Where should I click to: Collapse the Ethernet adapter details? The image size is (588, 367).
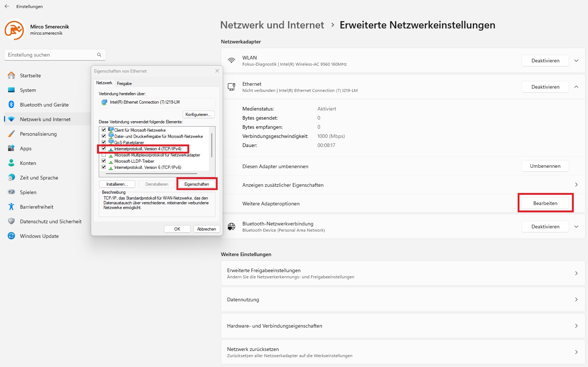(576, 87)
